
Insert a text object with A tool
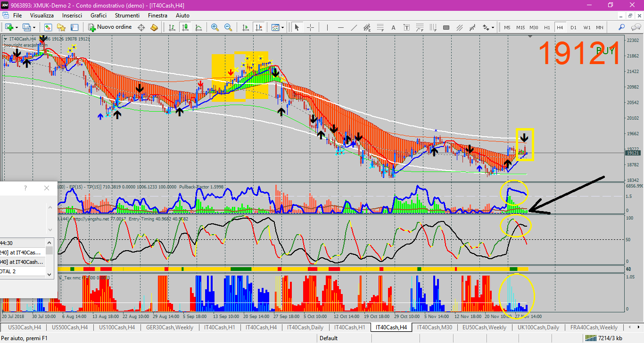coord(393,27)
